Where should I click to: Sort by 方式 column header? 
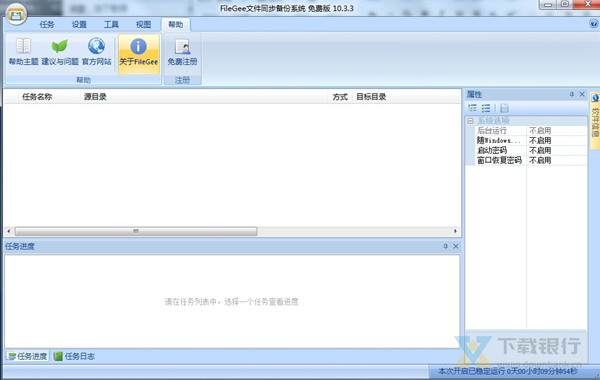340,97
